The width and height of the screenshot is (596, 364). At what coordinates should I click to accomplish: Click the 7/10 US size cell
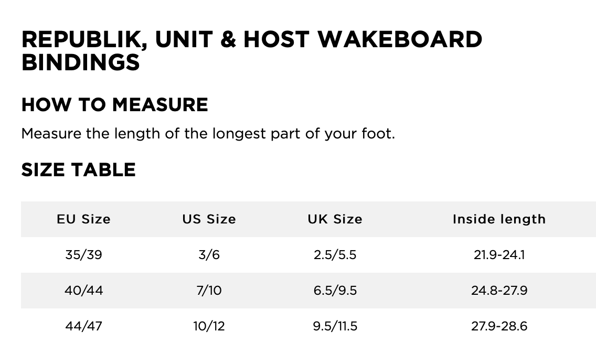click(x=209, y=290)
